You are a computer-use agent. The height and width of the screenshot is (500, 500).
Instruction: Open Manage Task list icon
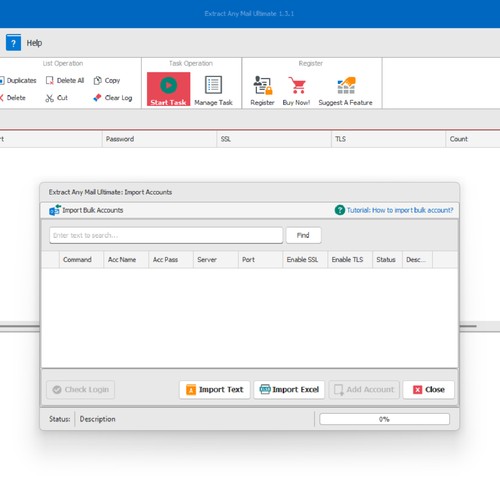[213, 85]
